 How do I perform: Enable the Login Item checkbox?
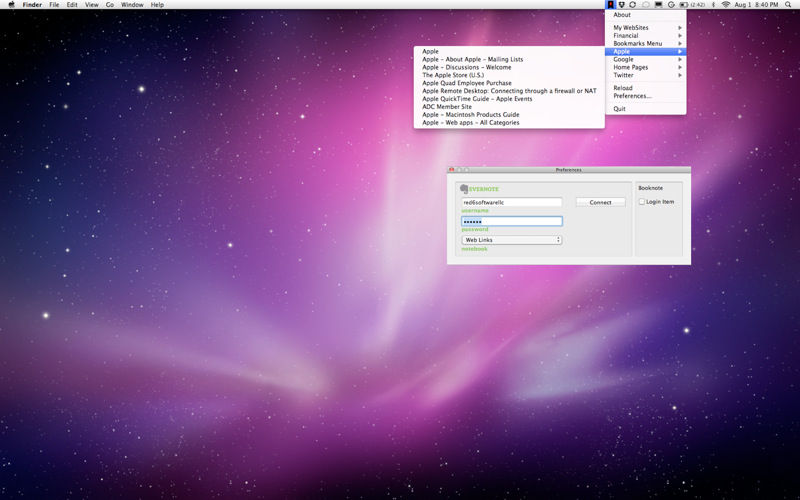point(642,202)
